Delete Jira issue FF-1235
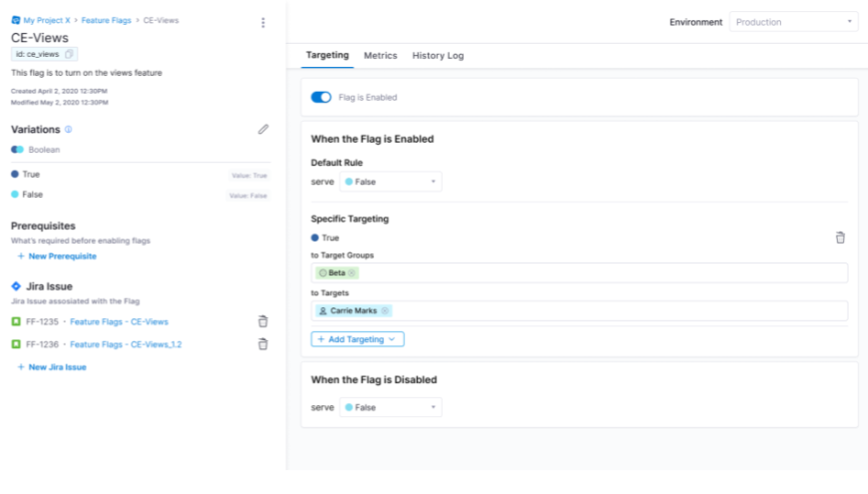Viewport: 868px width, 494px height. click(263, 321)
